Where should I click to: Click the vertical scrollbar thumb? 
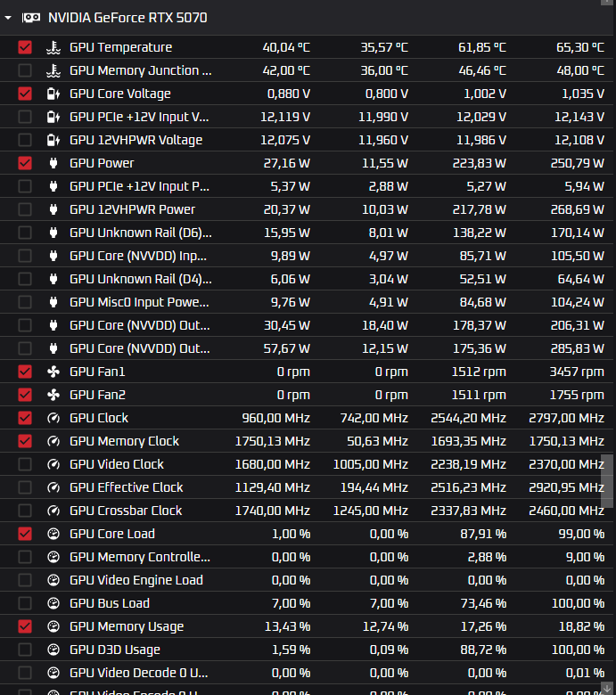[608, 481]
